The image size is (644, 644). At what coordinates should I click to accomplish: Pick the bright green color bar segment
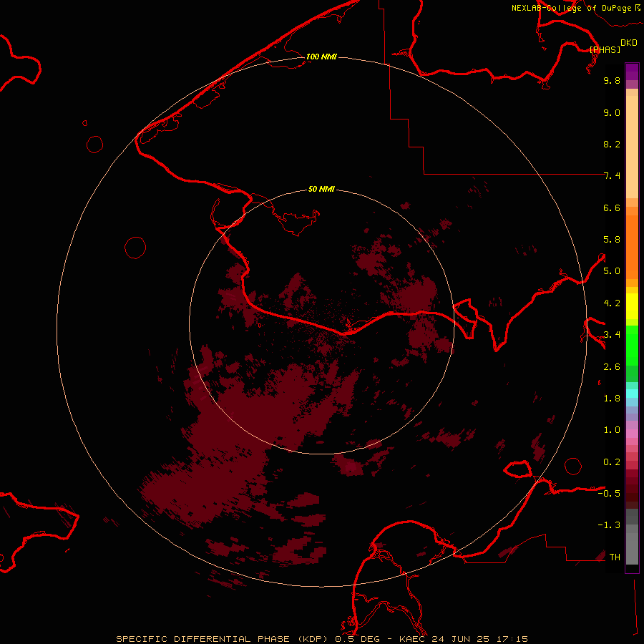pos(632,346)
